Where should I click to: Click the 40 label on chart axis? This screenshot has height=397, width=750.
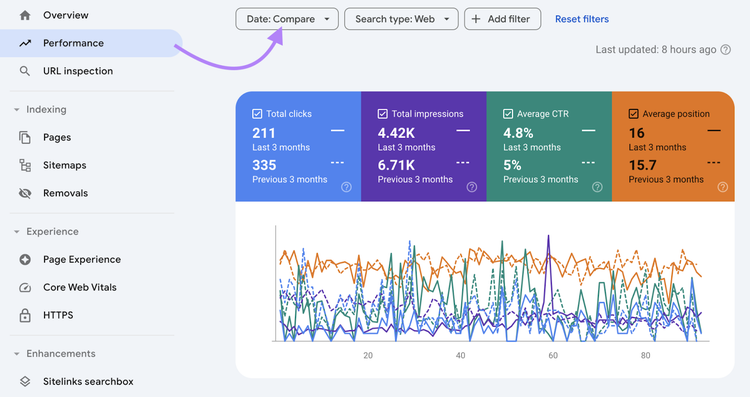[461, 355]
